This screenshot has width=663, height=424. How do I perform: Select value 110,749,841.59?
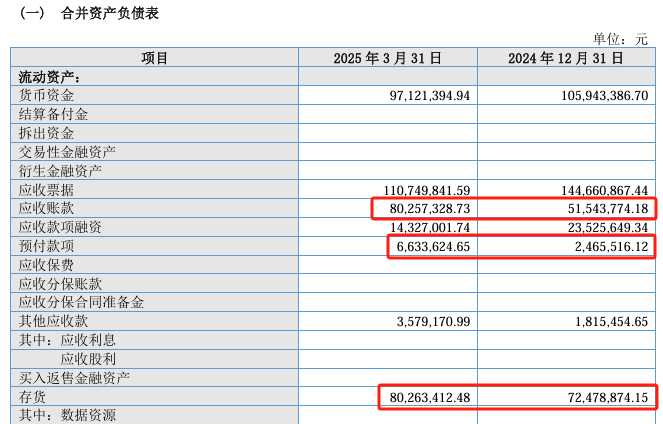click(427, 190)
